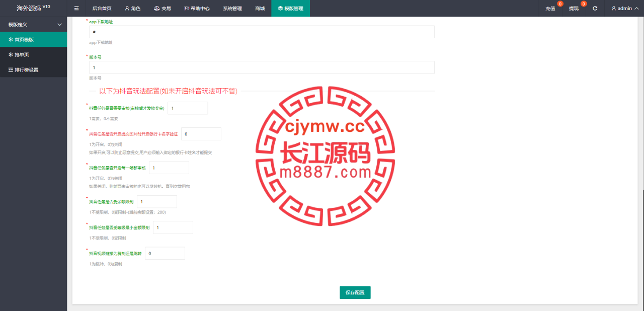Open 排行榜设置 in the sidebar
Viewport: 644px width, 311px height.
(33, 70)
